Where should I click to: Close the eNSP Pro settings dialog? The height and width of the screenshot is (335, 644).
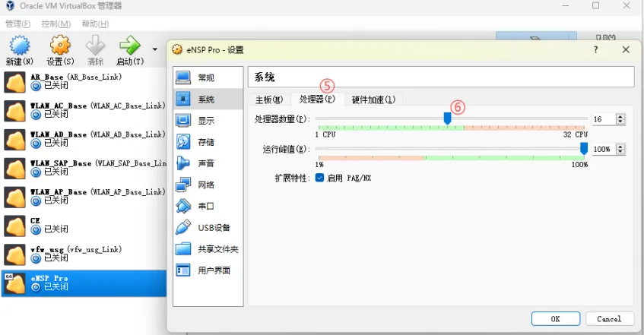(626, 49)
